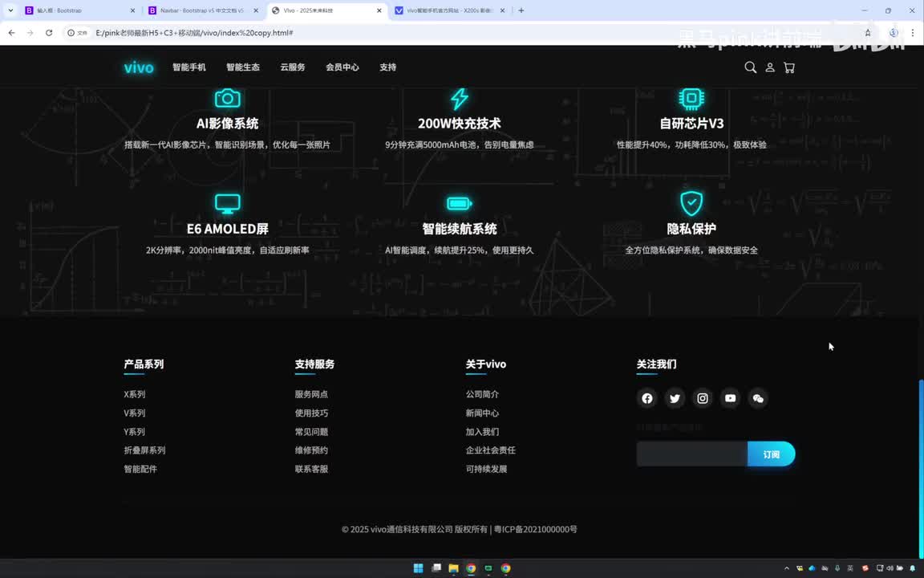The width and height of the screenshot is (924, 578).
Task: Click the copyright line 粤ICP备2021000000号
Action: tap(536, 530)
